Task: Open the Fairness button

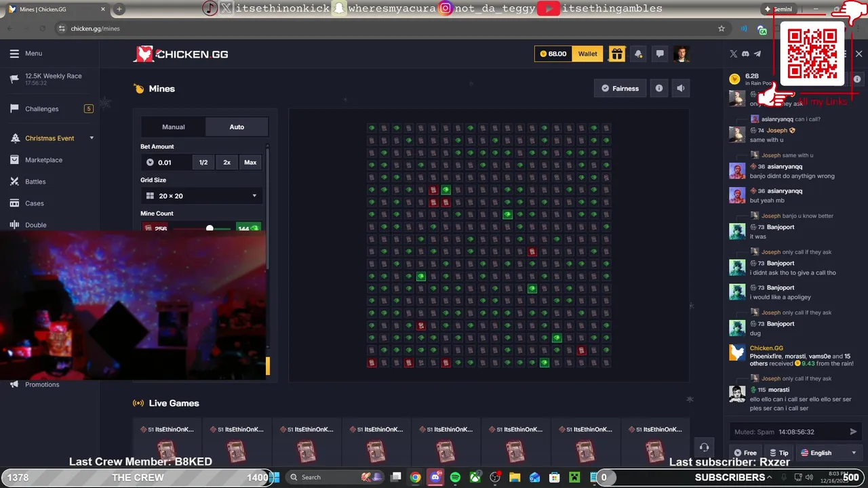Action: pos(620,88)
